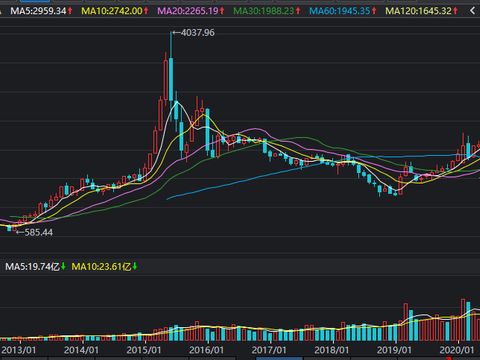Image resolution: width=480 pixels, height=360 pixels.
Task: Click the magenta MA20:2265.19 label
Action: click(188, 11)
